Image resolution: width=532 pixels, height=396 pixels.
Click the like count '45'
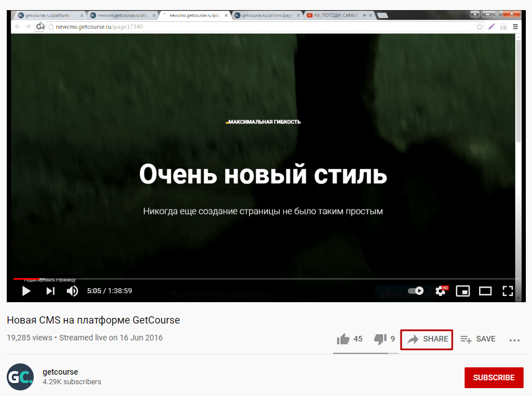point(358,339)
